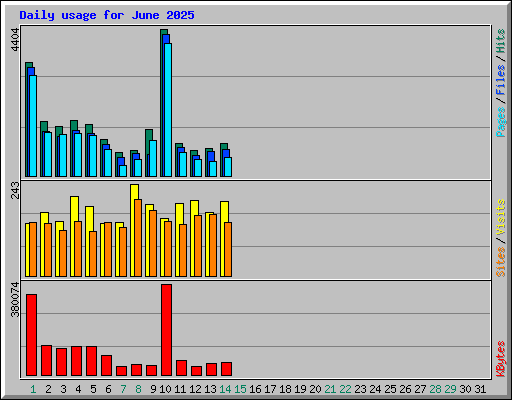Viewport: 512px width, 400px height.
Task: Click the cyan Pages bar for day 9
Action: (153, 159)
